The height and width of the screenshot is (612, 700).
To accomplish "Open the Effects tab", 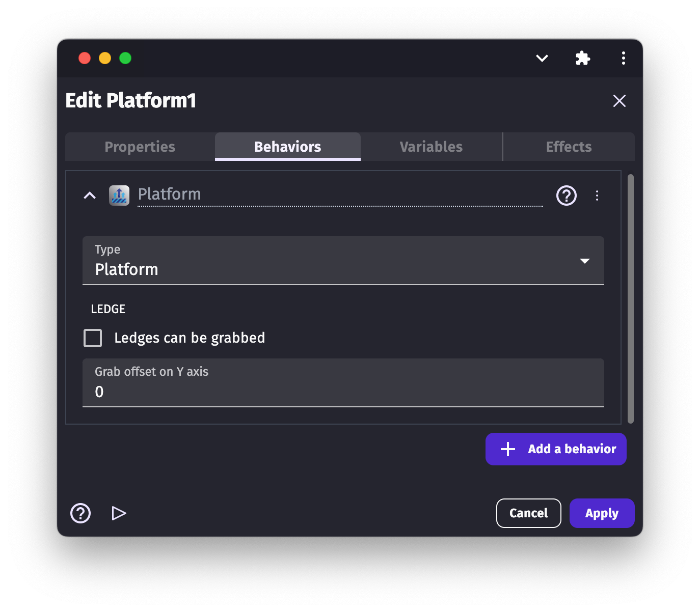I will click(569, 147).
